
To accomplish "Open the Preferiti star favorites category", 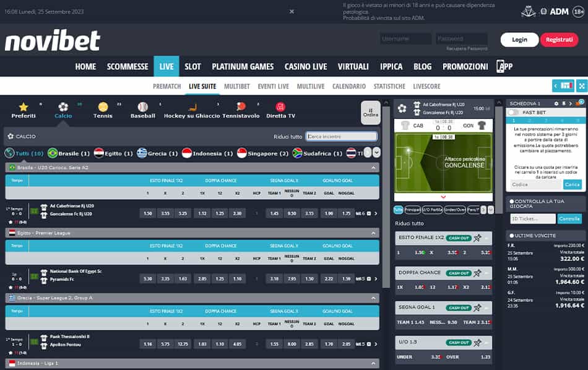I will (x=24, y=107).
